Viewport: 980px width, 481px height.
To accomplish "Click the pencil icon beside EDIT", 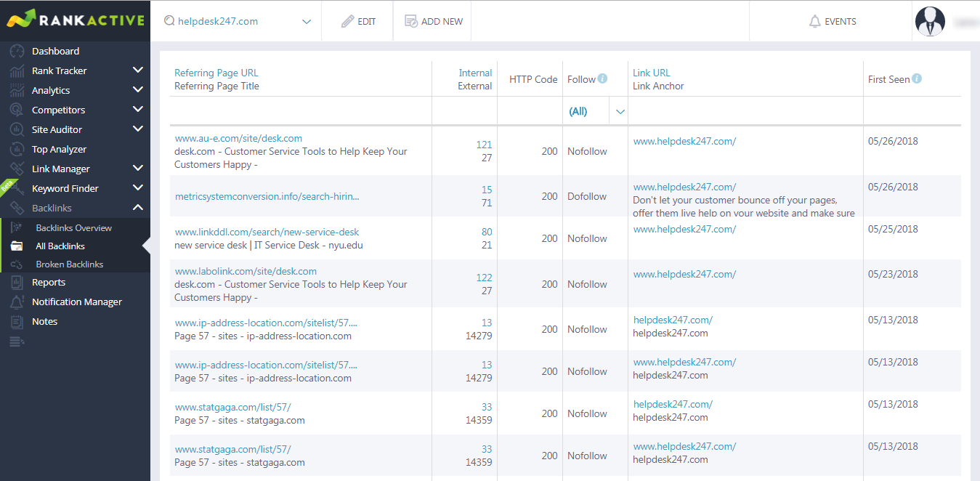I will click(348, 22).
